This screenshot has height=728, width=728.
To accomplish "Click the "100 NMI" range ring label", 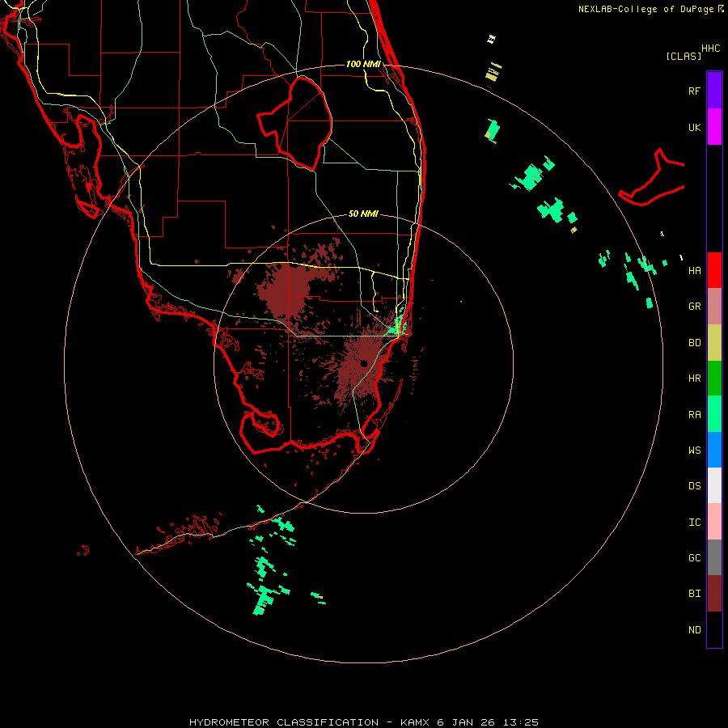I will [x=363, y=64].
